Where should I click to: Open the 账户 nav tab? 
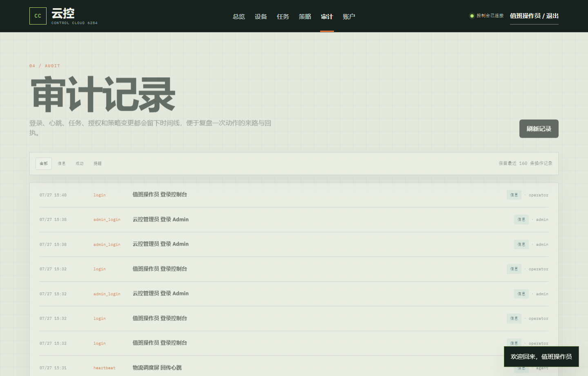point(349,16)
